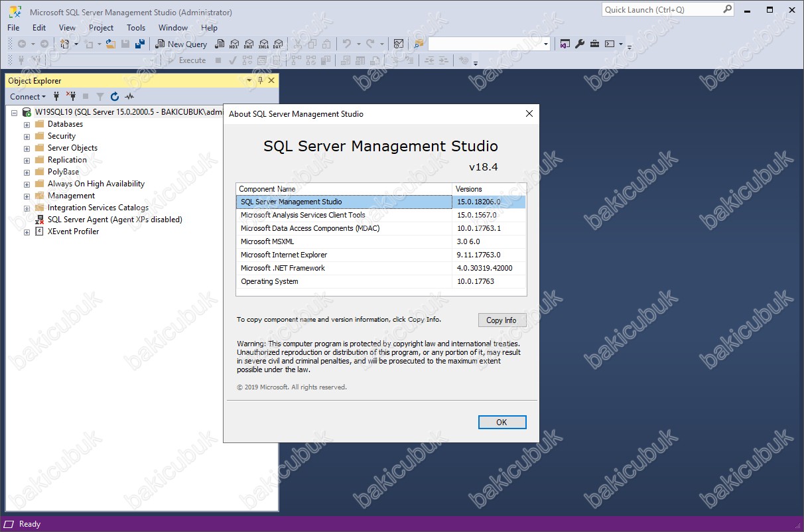Click the Undo arrow icon

coord(346,44)
